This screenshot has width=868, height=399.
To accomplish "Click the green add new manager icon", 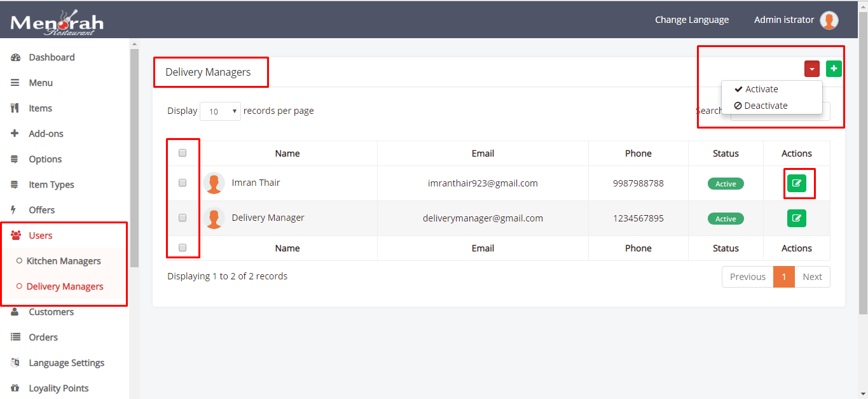I will pos(834,69).
